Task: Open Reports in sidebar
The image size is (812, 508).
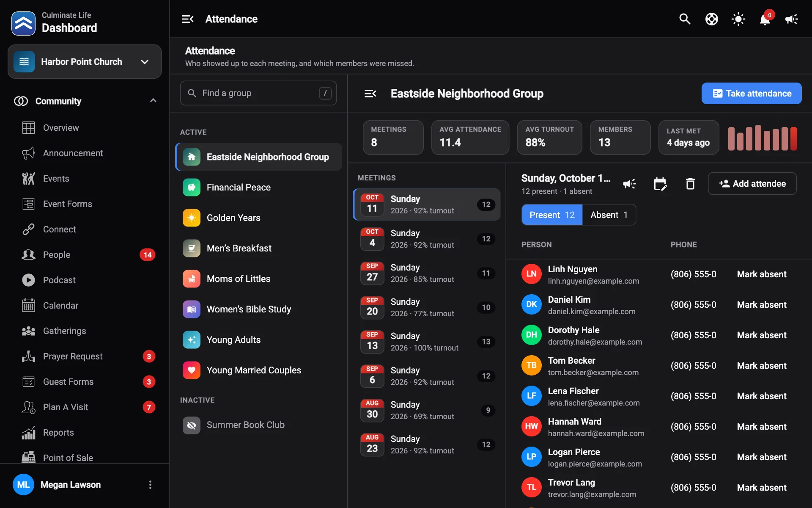Action: pos(85,433)
